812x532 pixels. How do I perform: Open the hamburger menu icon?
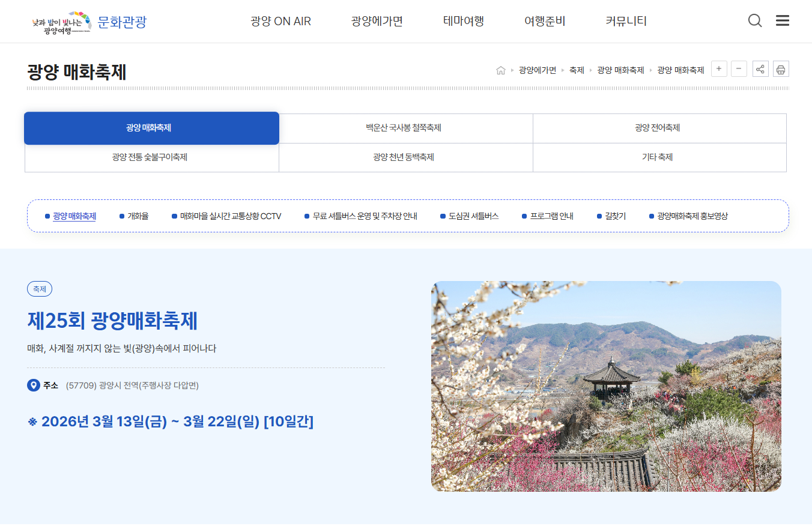pos(783,20)
